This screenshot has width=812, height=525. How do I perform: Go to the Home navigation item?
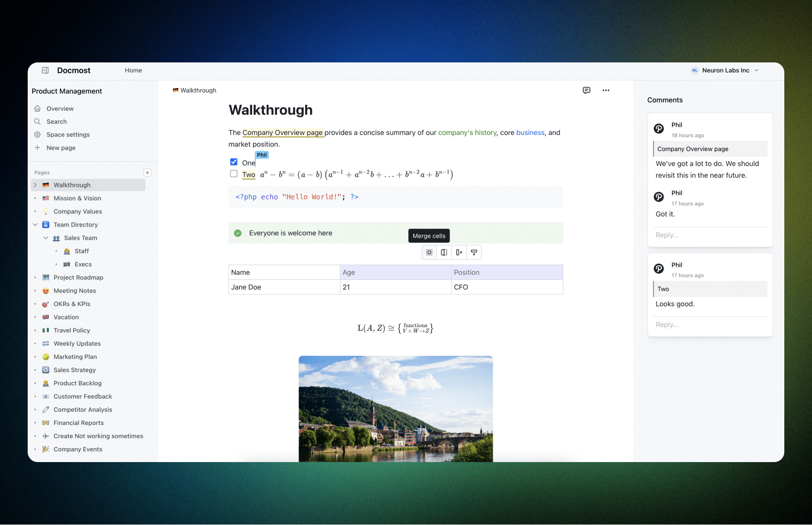click(133, 70)
